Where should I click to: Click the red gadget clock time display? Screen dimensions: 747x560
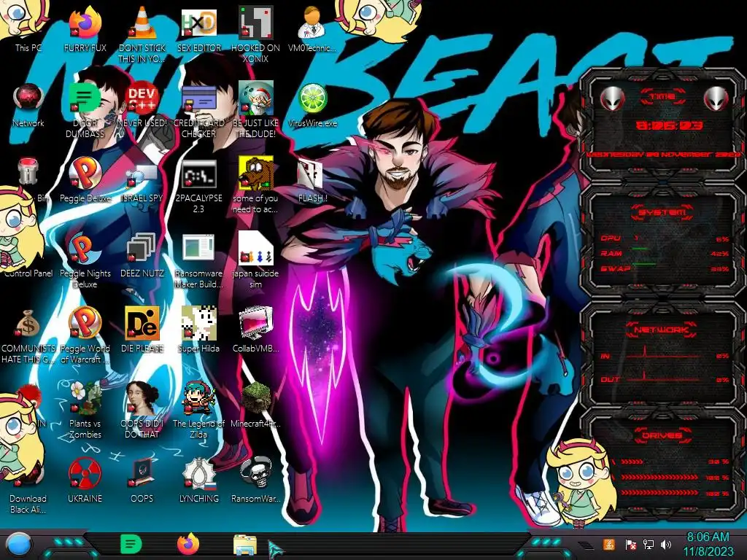[x=670, y=125]
